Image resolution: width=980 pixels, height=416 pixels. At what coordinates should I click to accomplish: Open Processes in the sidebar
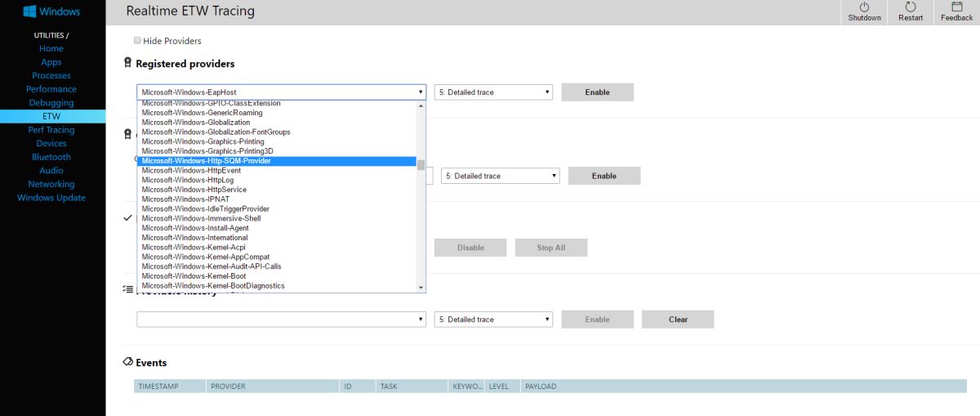pos(51,75)
